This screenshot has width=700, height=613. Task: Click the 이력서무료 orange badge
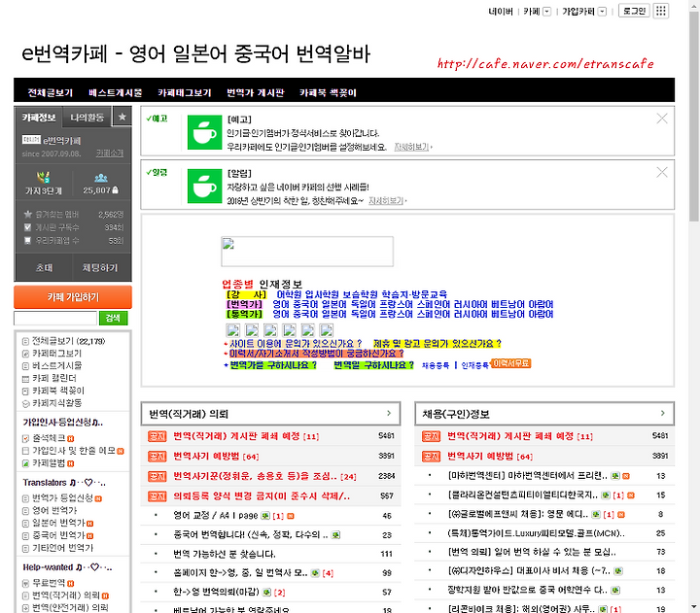click(510, 363)
